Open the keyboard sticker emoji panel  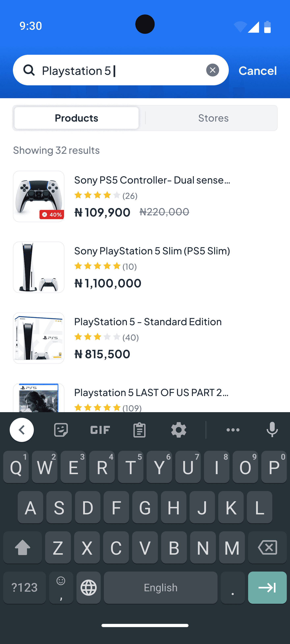tap(61, 430)
